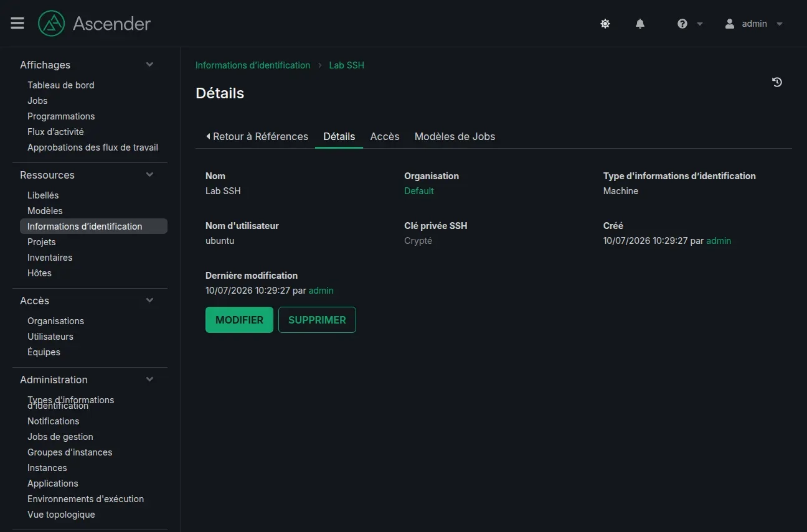View activity stream history icon

[x=777, y=82]
